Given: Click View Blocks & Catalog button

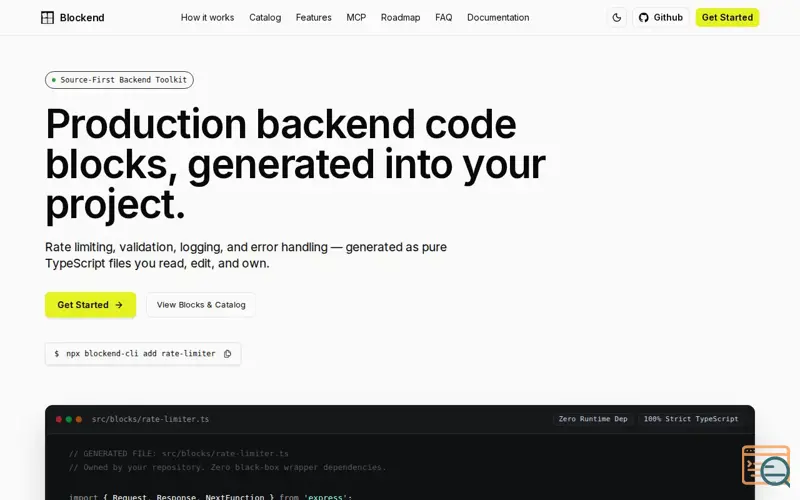Looking at the screenshot, I should [201, 305].
